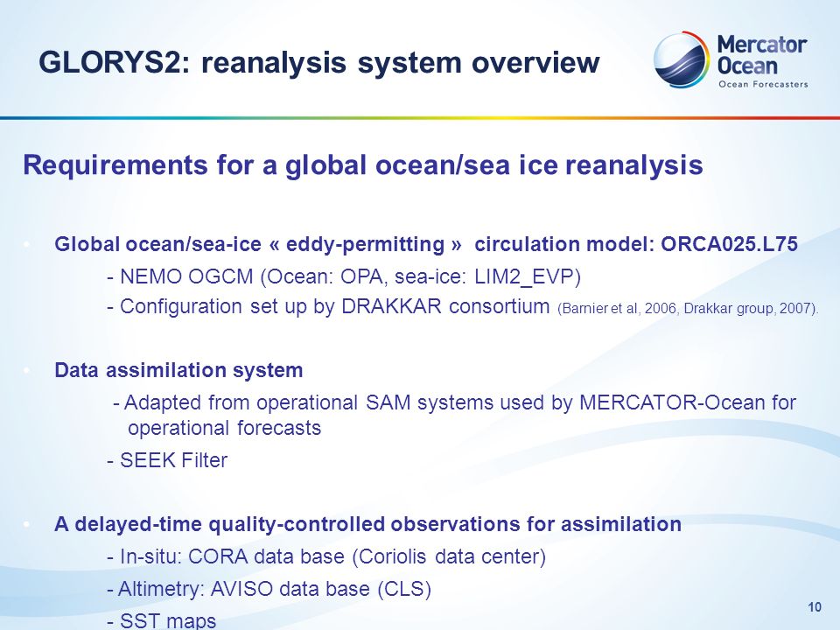Click the text 'operational forecasts'
Viewport: 840px width, 630px height.
tap(225, 428)
